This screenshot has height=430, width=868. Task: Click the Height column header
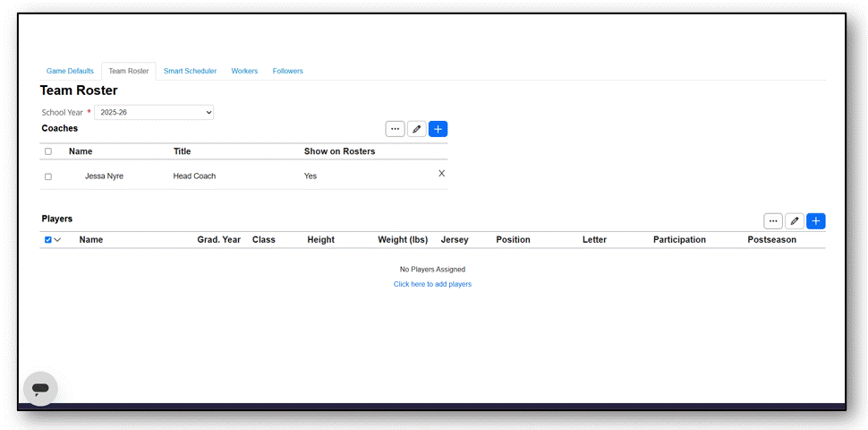(x=320, y=240)
